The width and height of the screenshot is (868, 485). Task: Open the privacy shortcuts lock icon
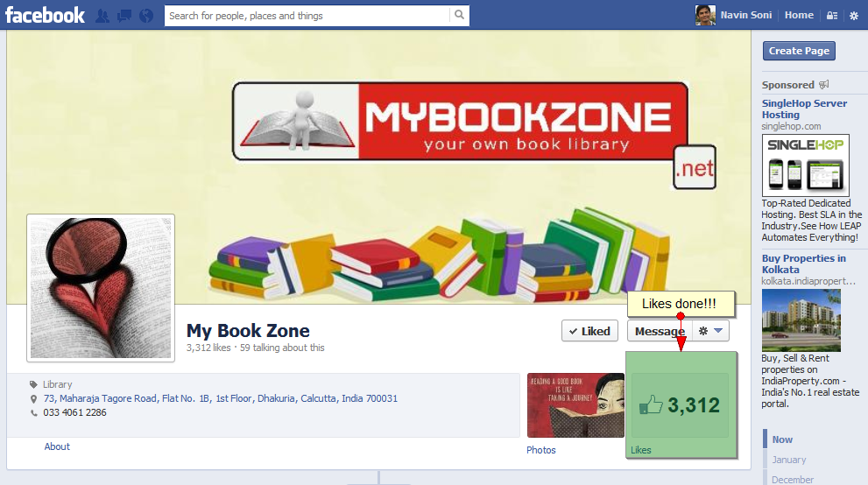[832, 16]
